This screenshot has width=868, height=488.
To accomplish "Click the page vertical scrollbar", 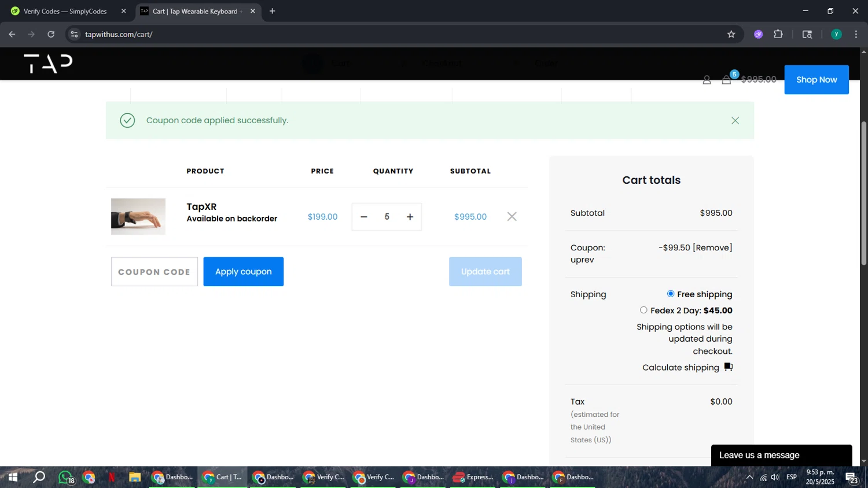I will coord(863,193).
